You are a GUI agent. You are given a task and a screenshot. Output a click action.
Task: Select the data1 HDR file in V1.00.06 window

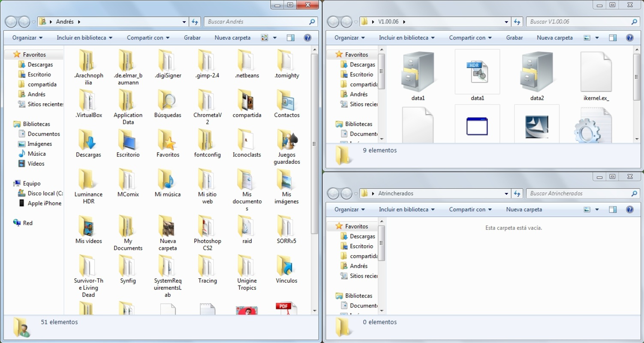(477, 76)
